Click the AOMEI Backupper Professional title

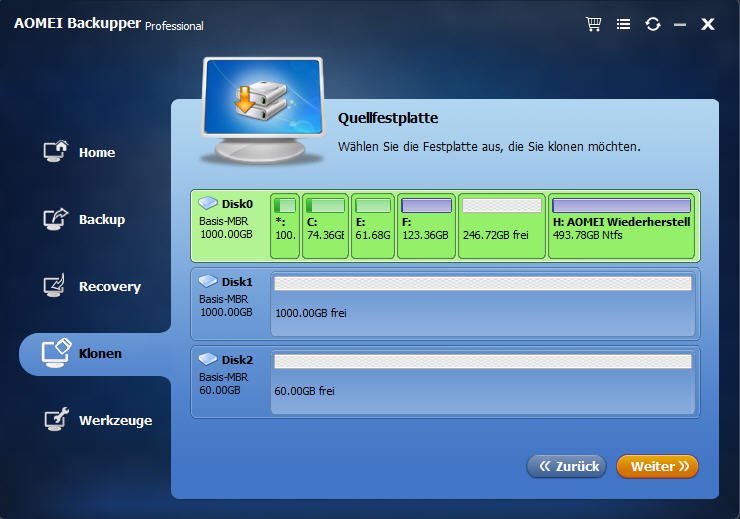pos(109,24)
